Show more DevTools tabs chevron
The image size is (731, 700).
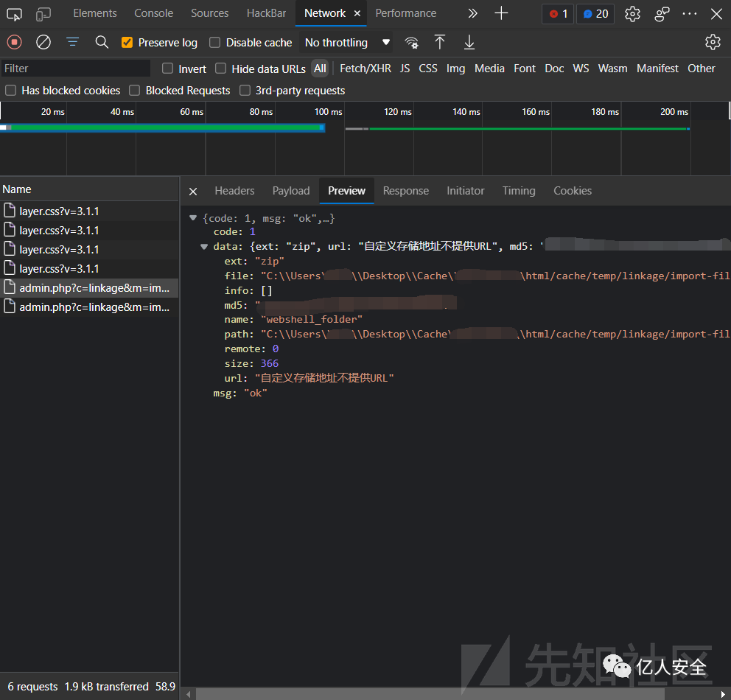(x=472, y=13)
